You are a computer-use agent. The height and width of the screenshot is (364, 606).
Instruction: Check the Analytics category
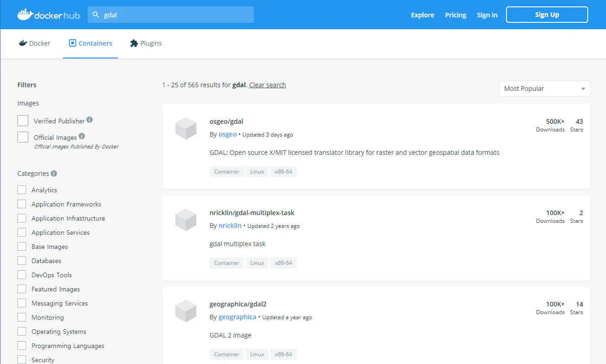click(x=21, y=190)
